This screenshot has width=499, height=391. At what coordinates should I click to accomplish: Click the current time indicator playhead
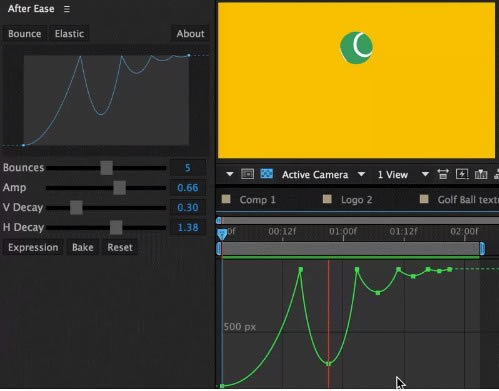point(222,234)
